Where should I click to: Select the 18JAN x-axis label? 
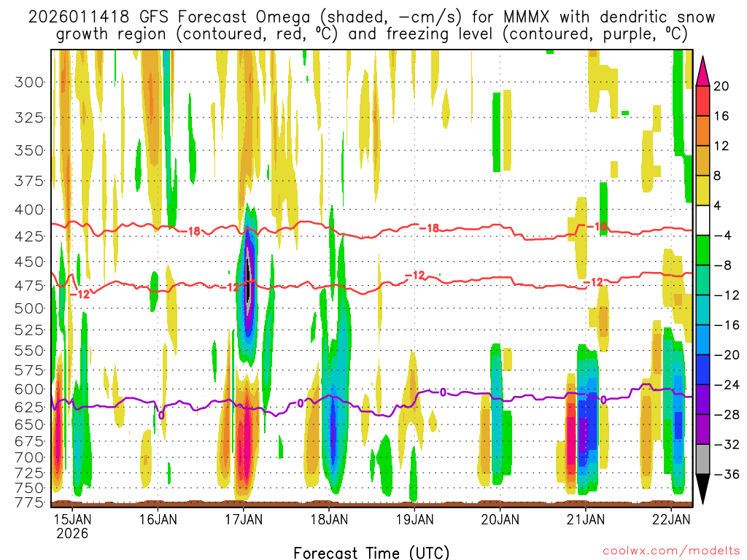(329, 519)
